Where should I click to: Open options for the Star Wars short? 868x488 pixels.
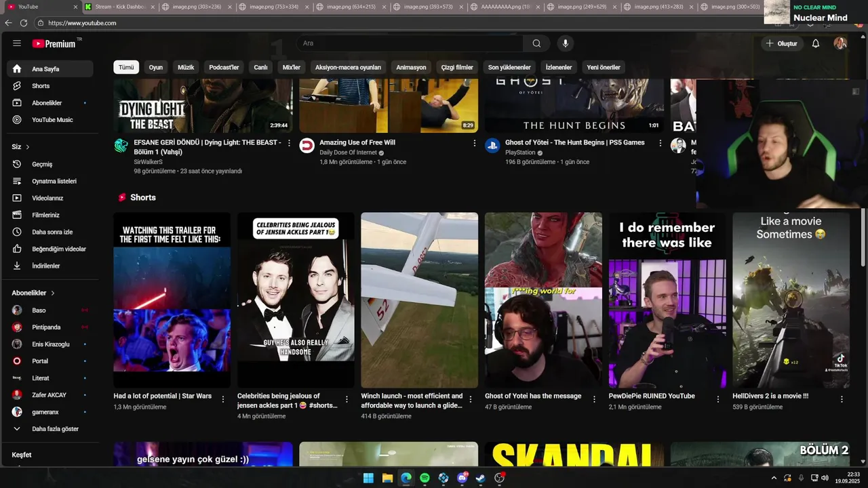pos(223,399)
